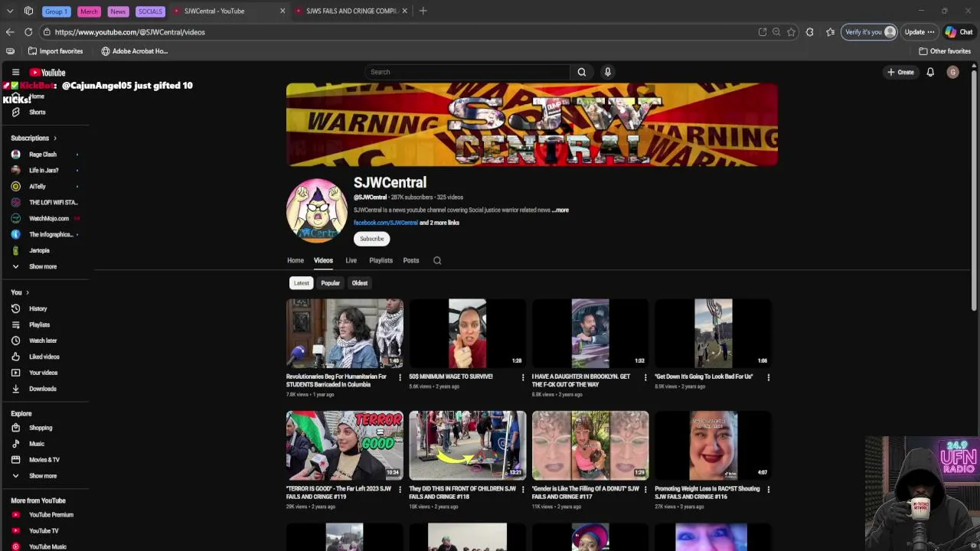Sort videos by Latest
The width and height of the screenshot is (980, 551).
tap(302, 283)
